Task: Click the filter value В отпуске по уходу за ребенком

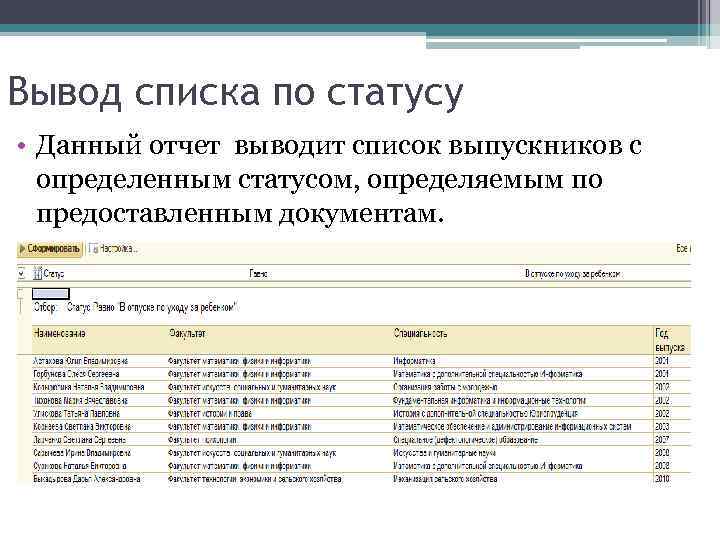Action: (572, 274)
